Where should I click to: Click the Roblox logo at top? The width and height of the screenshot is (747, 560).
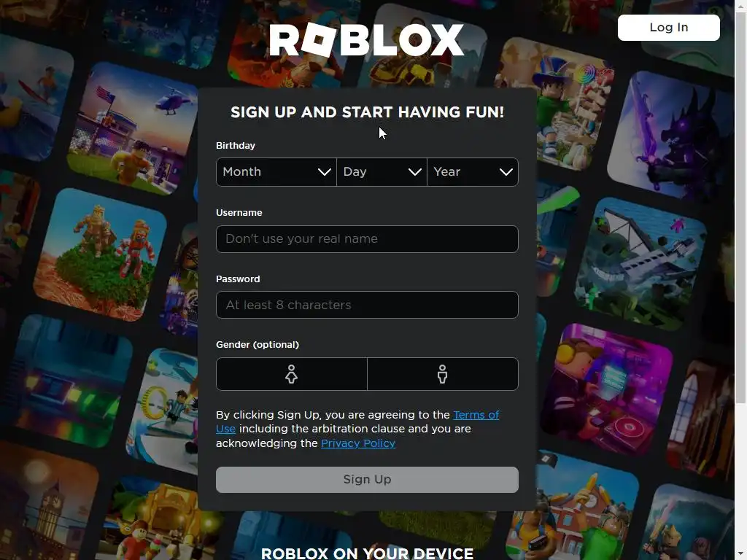[x=367, y=40]
